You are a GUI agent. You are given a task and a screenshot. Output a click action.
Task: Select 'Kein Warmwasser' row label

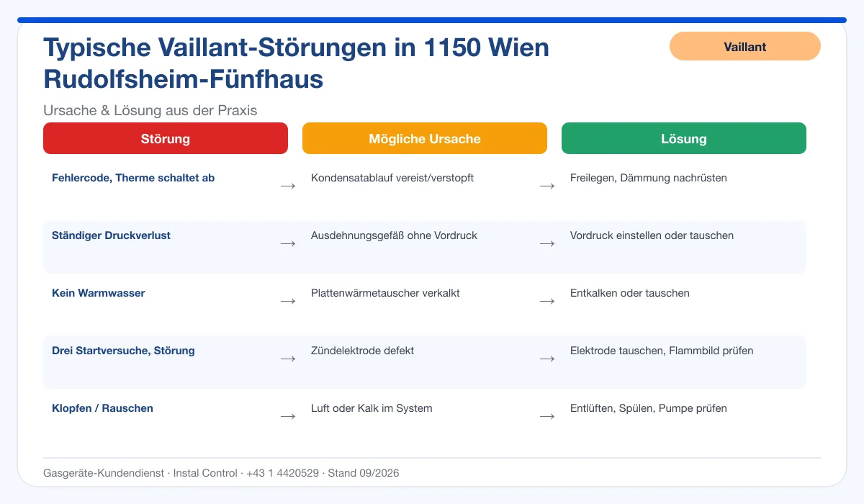coord(99,293)
